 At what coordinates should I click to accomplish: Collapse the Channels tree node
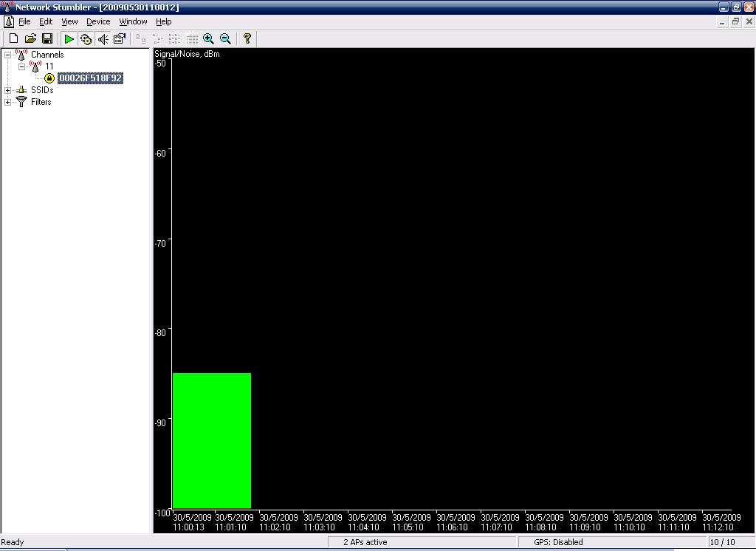pos(7,55)
